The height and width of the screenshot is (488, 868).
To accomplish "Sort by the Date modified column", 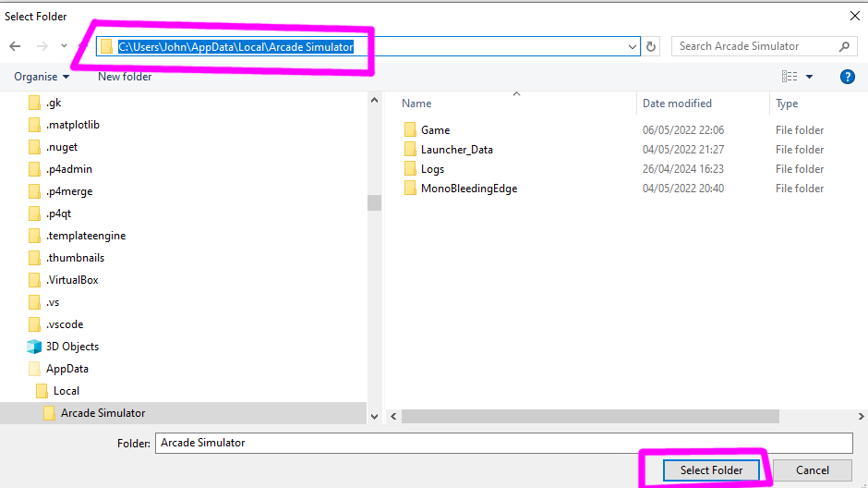I will 677,104.
